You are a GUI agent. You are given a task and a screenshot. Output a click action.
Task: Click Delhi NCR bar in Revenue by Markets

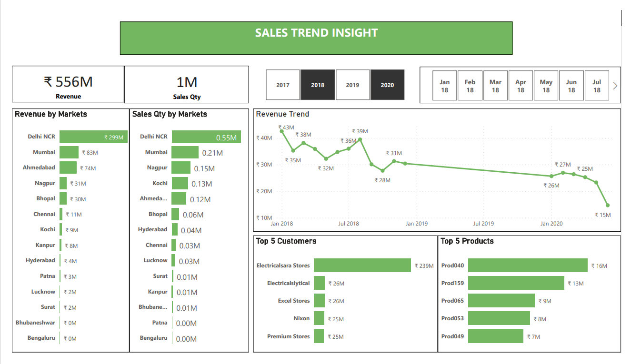tap(93, 137)
